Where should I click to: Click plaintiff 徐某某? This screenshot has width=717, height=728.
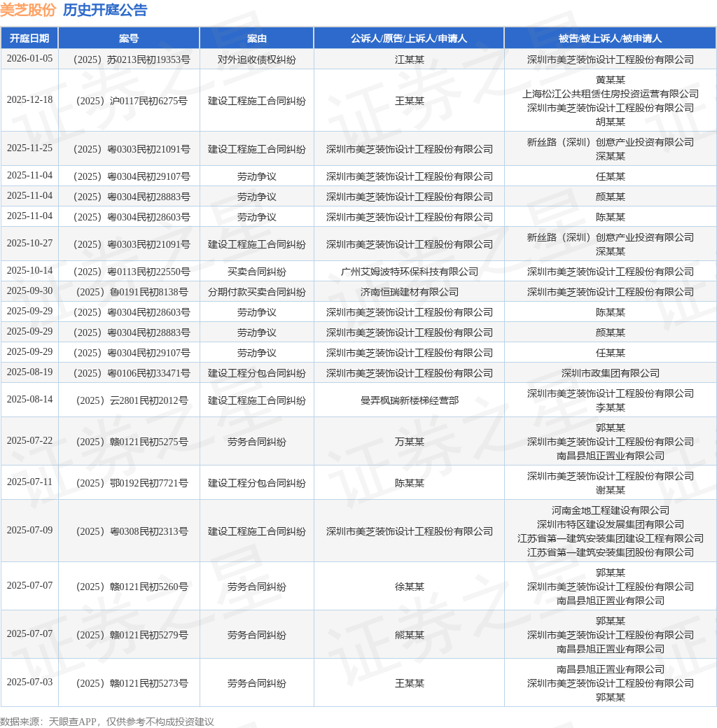click(x=409, y=587)
